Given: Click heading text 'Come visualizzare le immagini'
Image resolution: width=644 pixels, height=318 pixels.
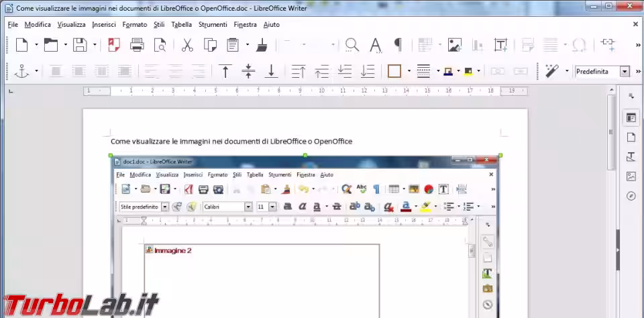Looking at the screenshot, I should coord(161,142).
